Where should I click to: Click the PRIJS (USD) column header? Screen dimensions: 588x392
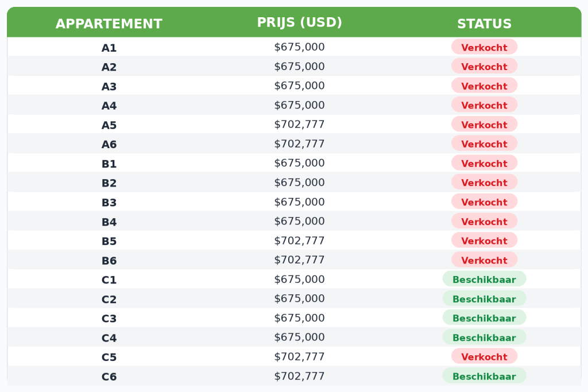point(299,22)
